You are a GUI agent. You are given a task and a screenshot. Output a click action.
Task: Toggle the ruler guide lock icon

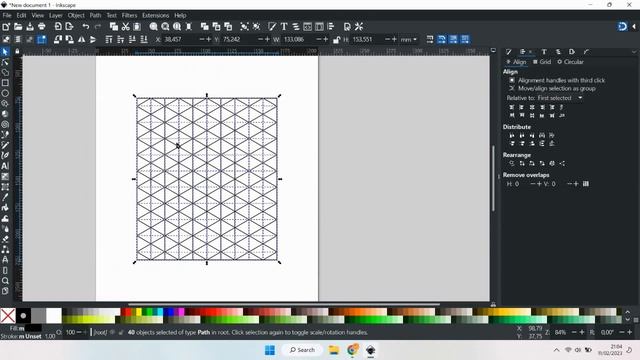point(17,51)
